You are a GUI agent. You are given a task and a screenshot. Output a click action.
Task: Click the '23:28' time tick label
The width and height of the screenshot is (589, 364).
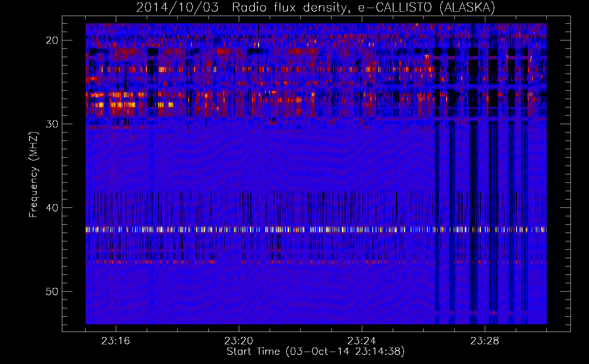pos(485,341)
